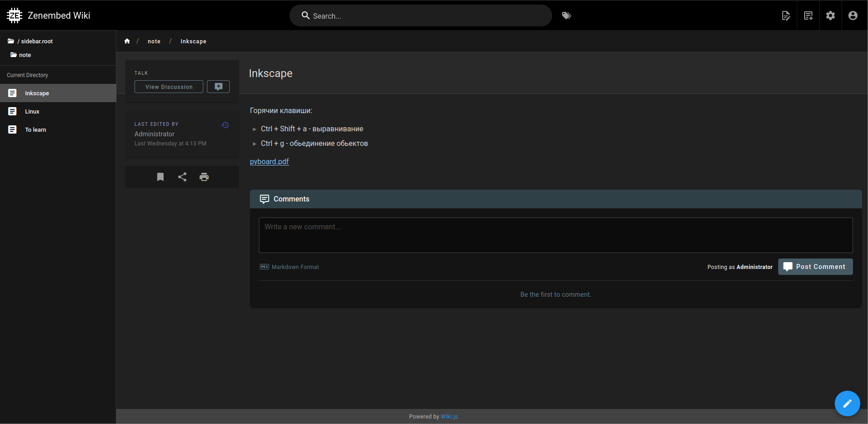
Task: Open the user account menu icon
Action: (853, 16)
